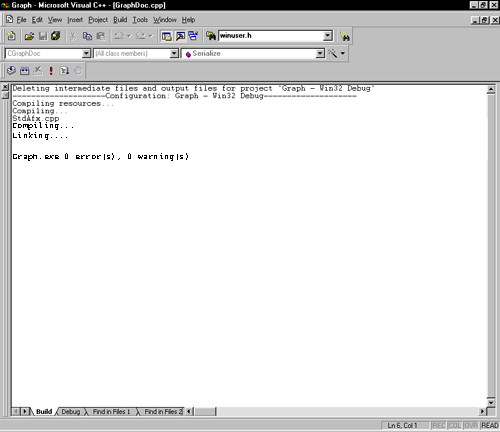Image resolution: width=500 pixels, height=432 pixels.
Task: Open the Redo history dropdown arrow
Action: (x=150, y=36)
